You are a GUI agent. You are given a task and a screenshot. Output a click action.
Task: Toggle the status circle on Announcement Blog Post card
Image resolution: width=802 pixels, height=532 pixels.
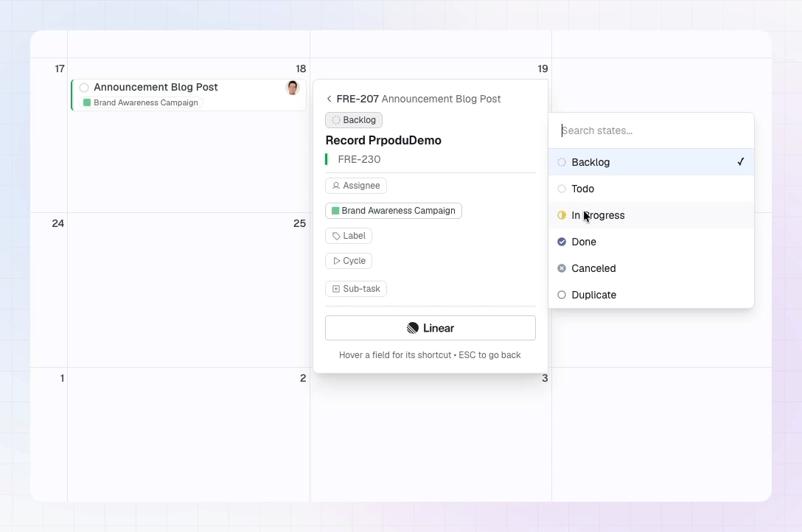(84, 88)
